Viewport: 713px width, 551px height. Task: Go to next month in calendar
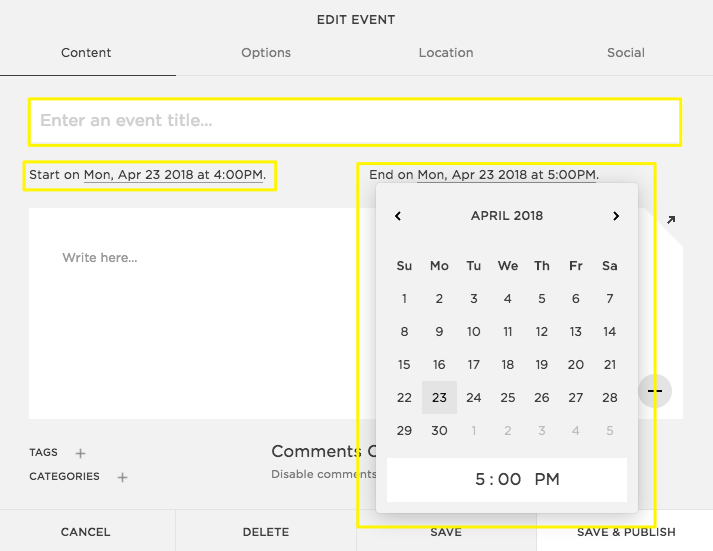coord(616,216)
